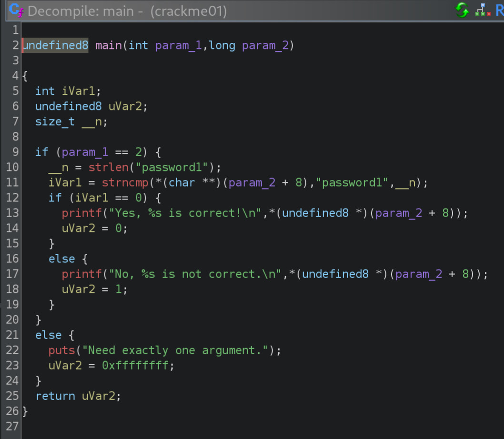
Task: Select the undefined8 return type highlight
Action: [x=55, y=45]
